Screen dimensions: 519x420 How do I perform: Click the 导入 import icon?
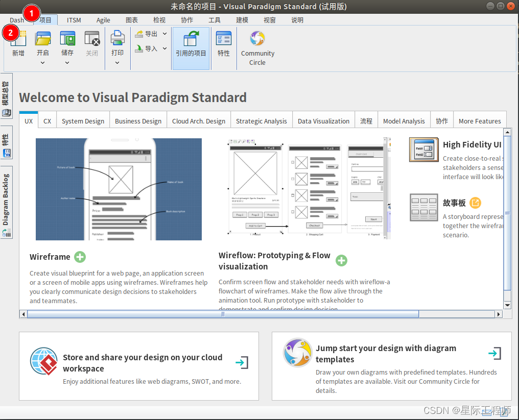click(139, 48)
